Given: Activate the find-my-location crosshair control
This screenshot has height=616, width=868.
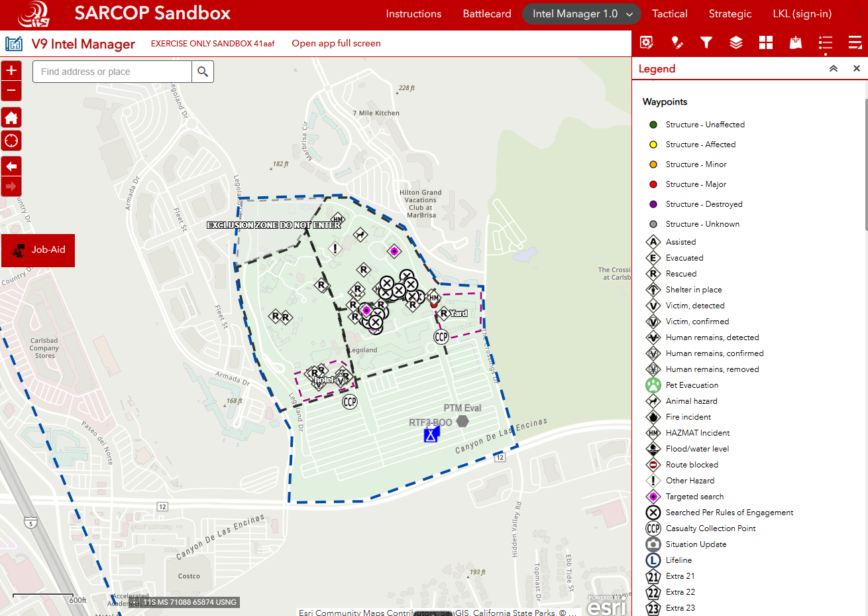Looking at the screenshot, I should [x=11, y=141].
